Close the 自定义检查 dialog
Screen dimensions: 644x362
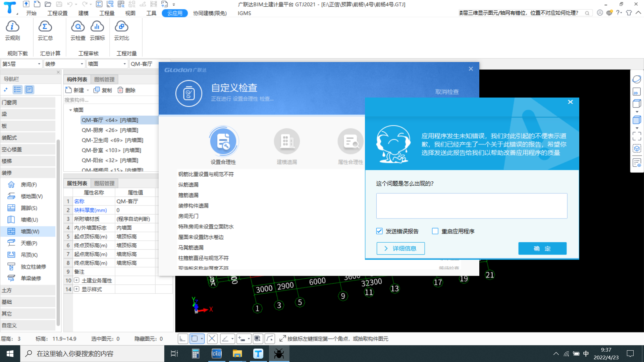coord(471,69)
